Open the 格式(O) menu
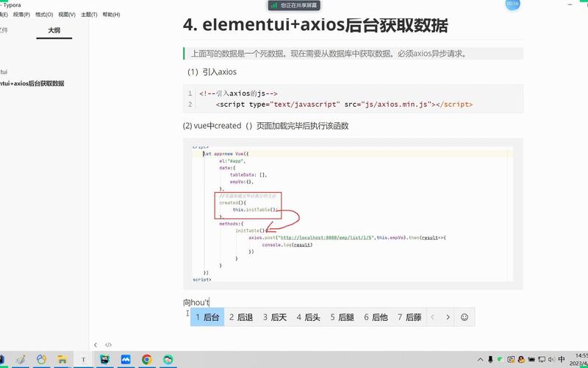The image size is (588, 368). (44, 15)
